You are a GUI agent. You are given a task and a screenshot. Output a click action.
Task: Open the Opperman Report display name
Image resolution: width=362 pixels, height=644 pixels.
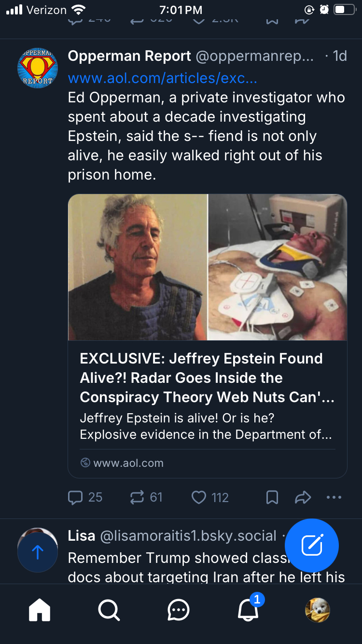129,56
